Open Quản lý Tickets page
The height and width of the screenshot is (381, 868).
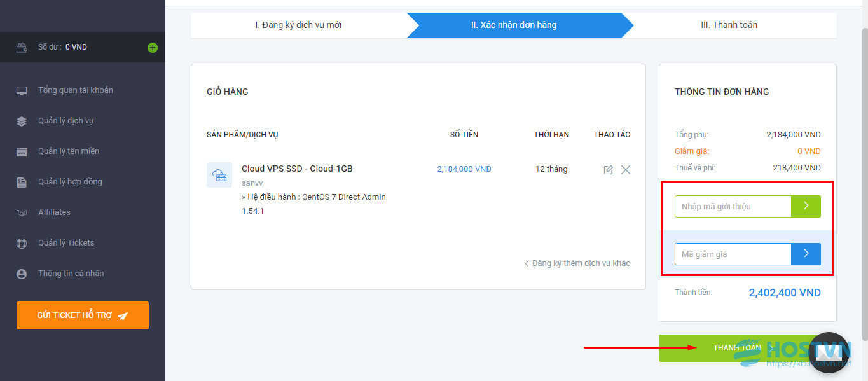(66, 243)
